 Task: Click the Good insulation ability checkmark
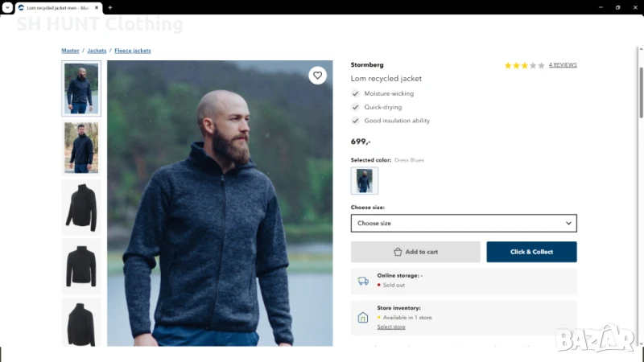(356, 121)
